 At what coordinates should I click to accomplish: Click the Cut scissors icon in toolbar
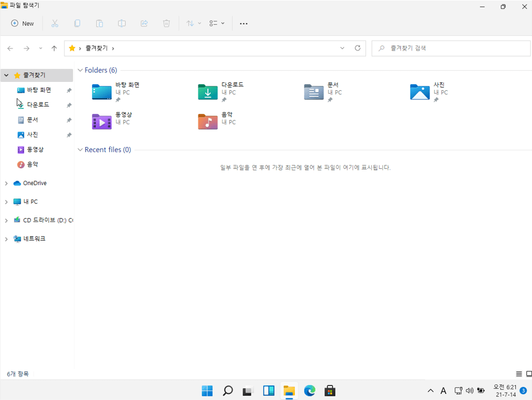pos(54,24)
